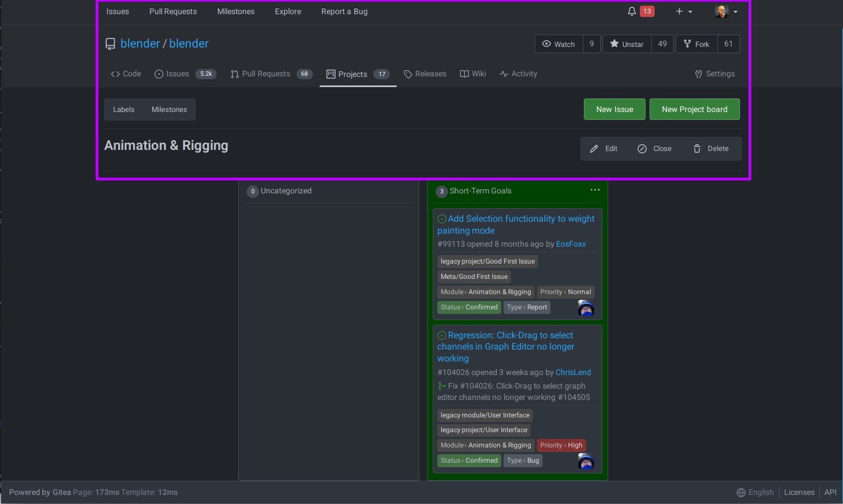This screenshot has height=504, width=843.
Task: Open the blender repository name link
Action: [x=189, y=44]
